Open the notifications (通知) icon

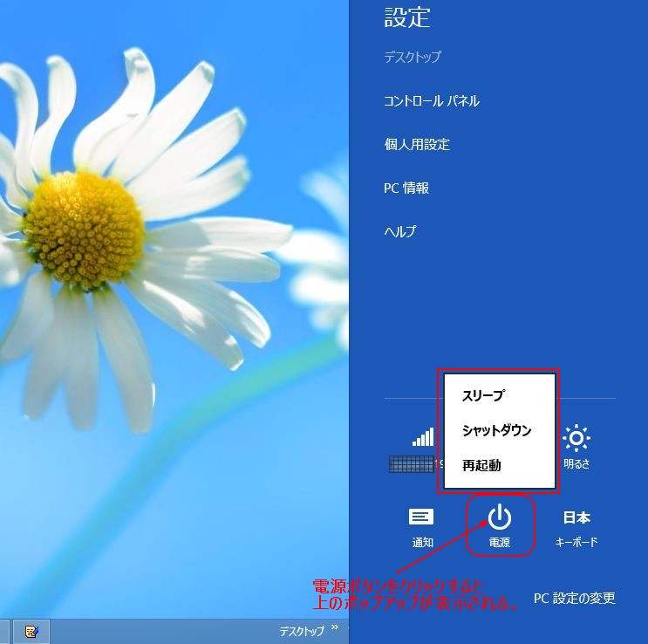[x=422, y=518]
